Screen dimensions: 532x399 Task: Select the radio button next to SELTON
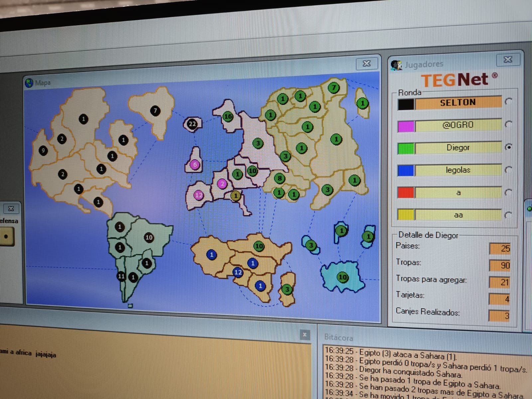508,101
